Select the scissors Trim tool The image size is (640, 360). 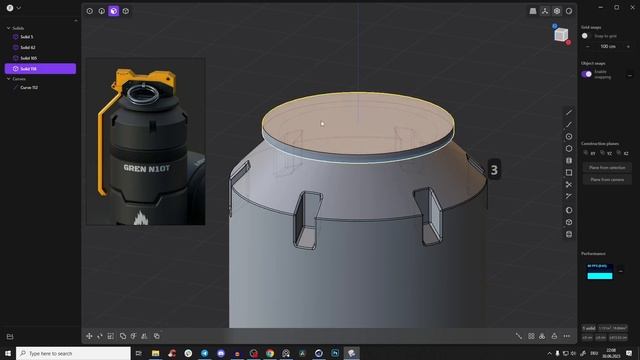[x=569, y=184]
